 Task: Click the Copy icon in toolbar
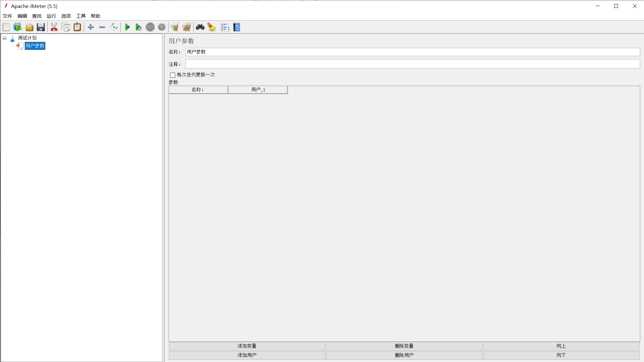click(66, 27)
